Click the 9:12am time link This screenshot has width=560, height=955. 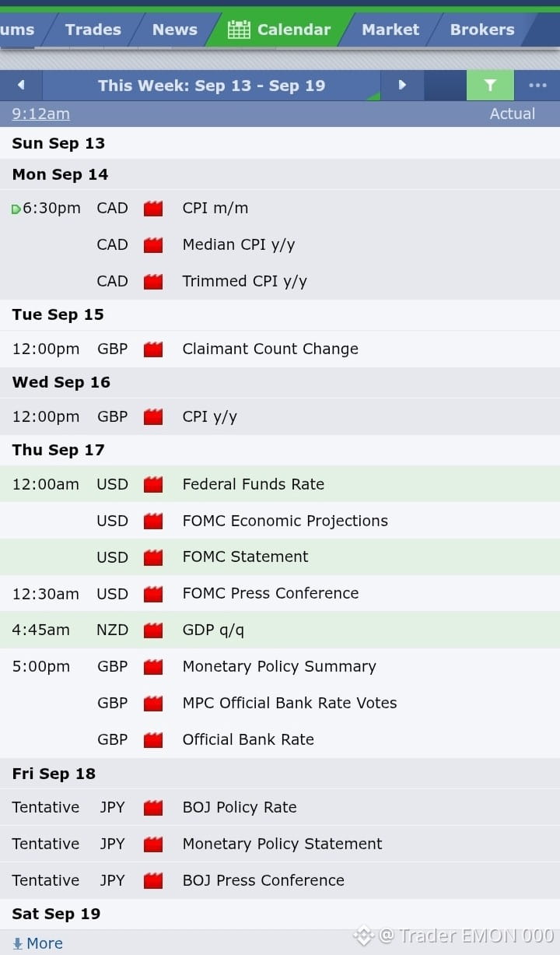click(x=40, y=114)
